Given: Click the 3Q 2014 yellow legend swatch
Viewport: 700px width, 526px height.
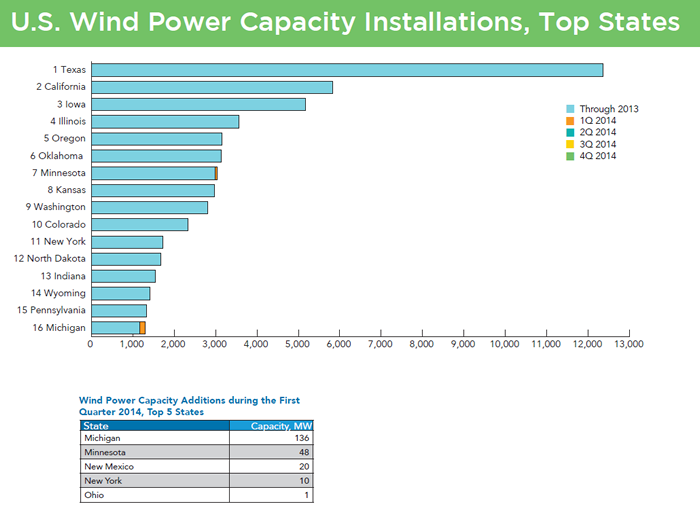Looking at the screenshot, I should pos(570,144).
